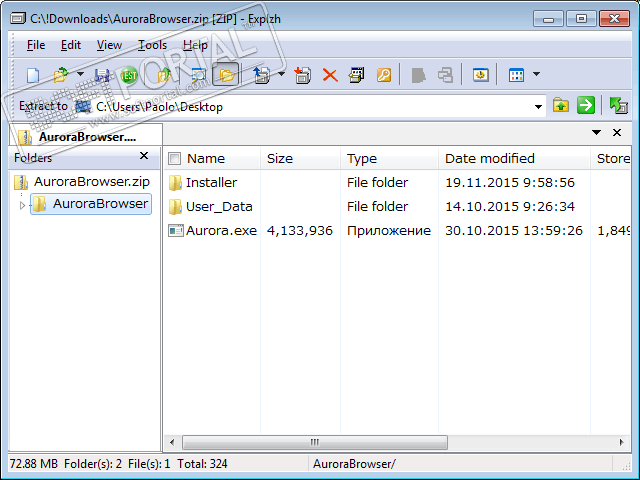640x480 pixels.
Task: Select the Installer folder row
Action: pyautogui.click(x=397, y=182)
